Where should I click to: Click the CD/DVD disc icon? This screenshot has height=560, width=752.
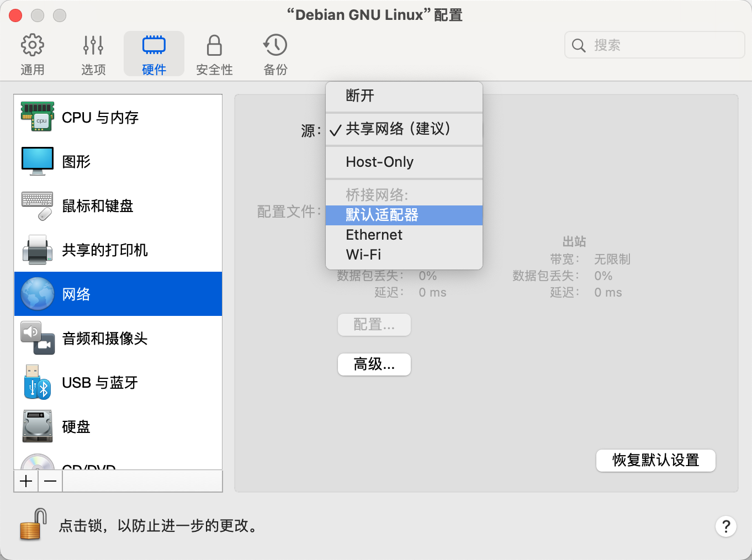click(x=38, y=462)
